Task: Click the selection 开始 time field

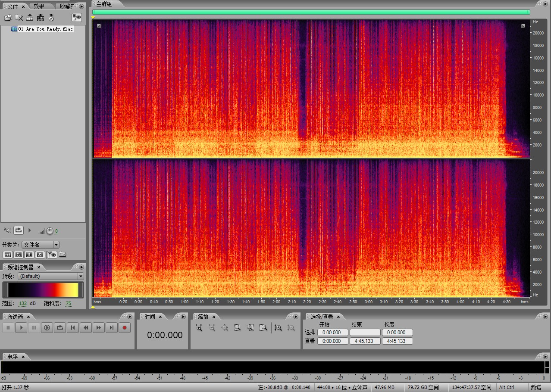Action: tap(333, 333)
